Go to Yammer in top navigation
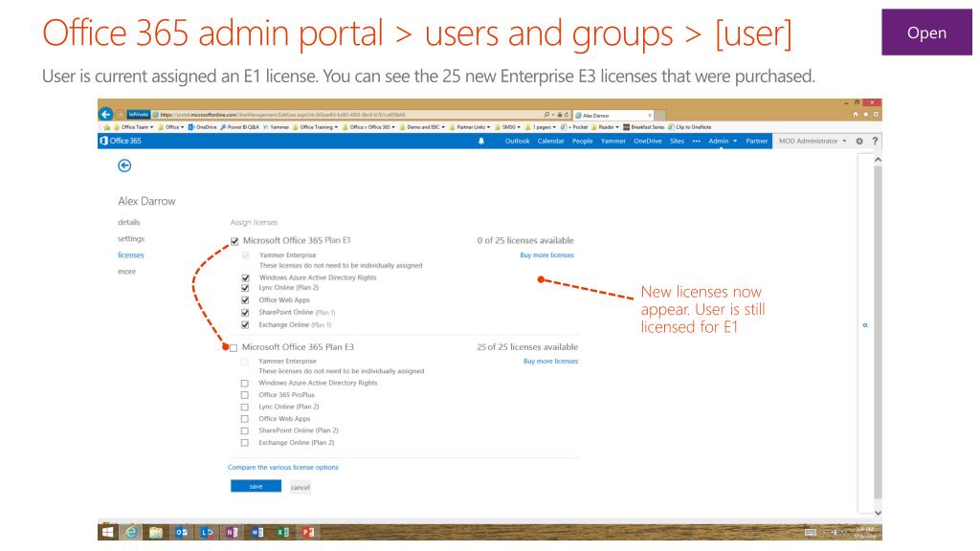This screenshot has width=980, height=551. click(613, 142)
